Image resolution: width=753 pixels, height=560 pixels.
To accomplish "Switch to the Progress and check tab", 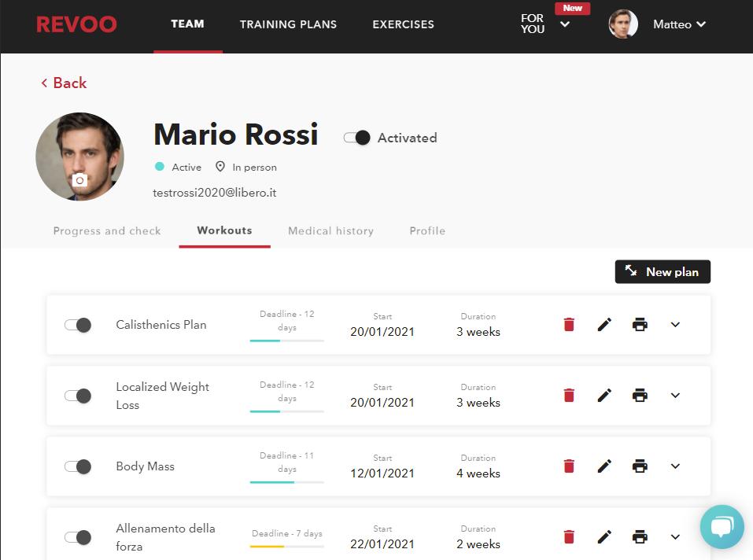I will [107, 230].
